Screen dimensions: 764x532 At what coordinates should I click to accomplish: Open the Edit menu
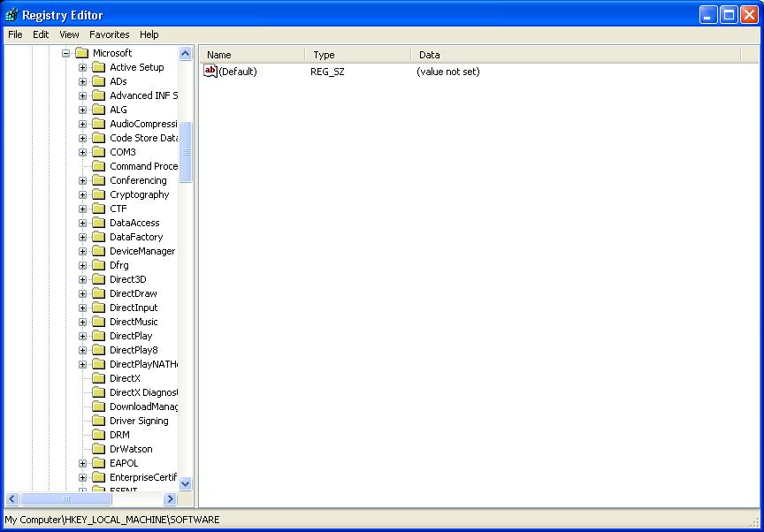coord(41,34)
